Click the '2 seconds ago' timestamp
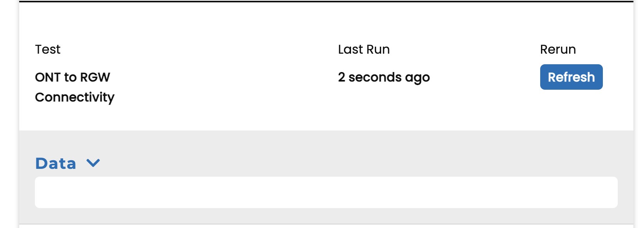Viewport: 644px width, 228px height. coord(384,78)
